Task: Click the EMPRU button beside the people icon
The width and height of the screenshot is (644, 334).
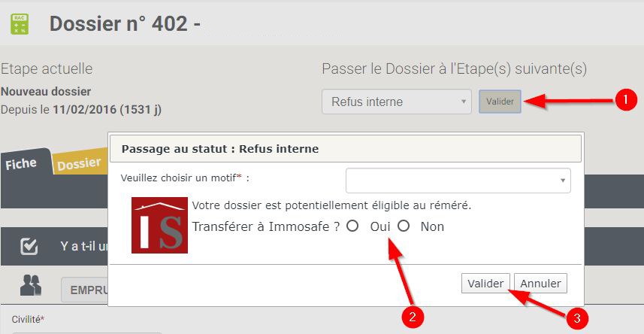Action: tap(85, 290)
